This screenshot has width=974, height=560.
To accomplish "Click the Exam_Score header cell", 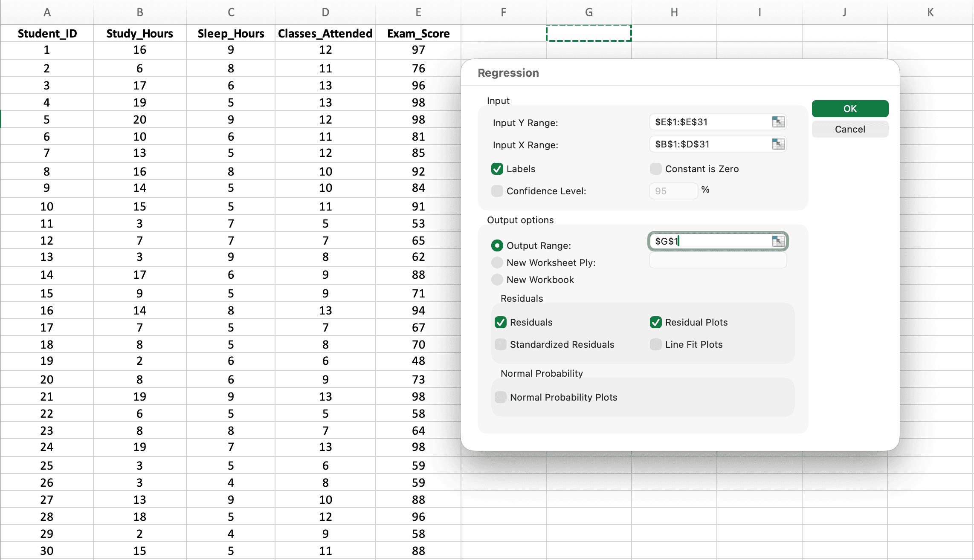I will click(418, 33).
